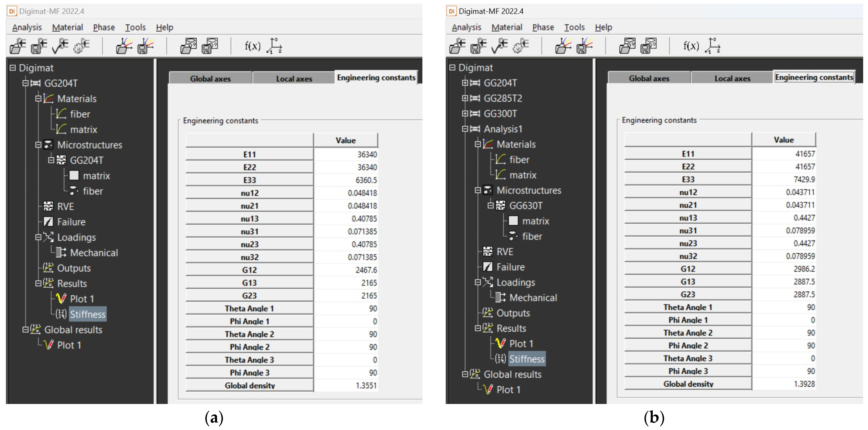Click the database import icon in right window toolbar
This screenshot has height=430, width=868.
click(627, 46)
